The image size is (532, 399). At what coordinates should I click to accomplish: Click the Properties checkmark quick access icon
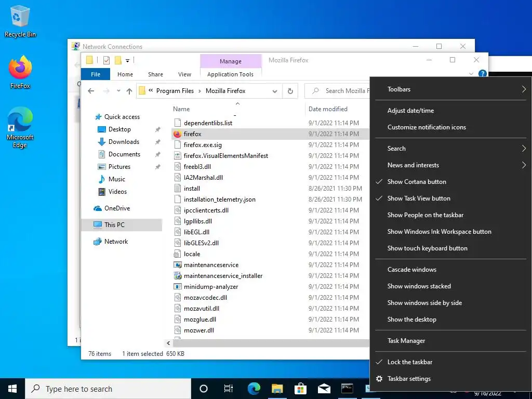click(x=107, y=60)
